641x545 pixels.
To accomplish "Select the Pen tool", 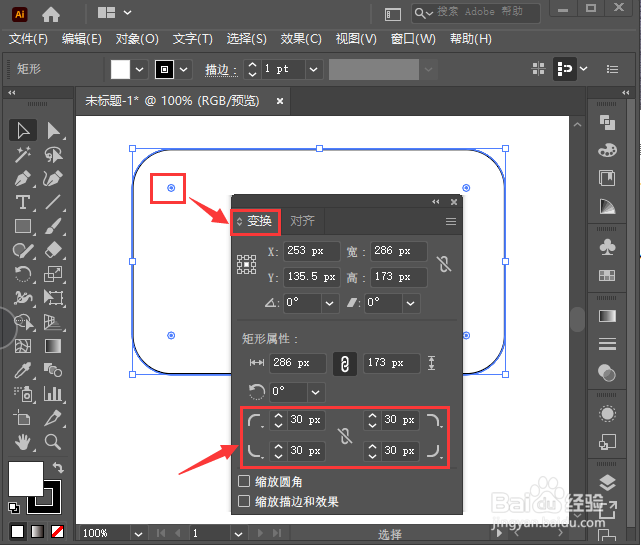I will tap(23, 179).
